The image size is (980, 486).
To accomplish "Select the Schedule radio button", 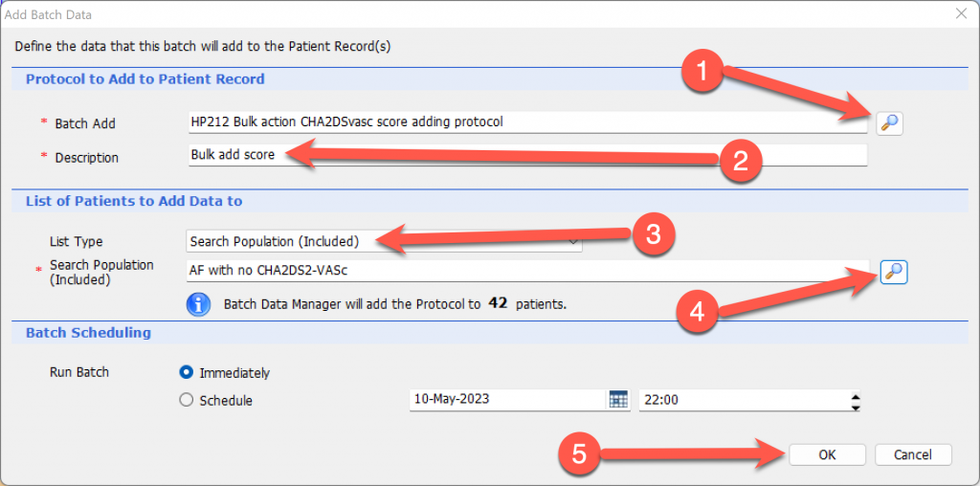I will coord(186,401).
